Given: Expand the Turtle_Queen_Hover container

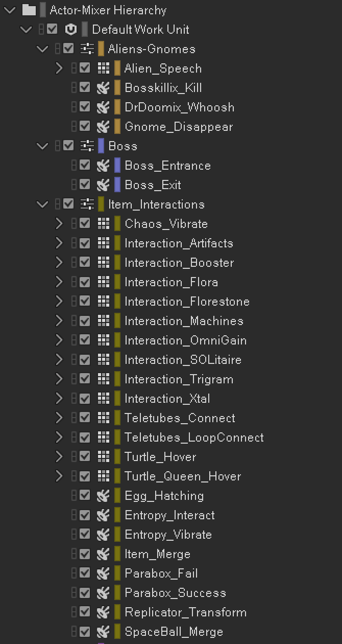Looking at the screenshot, I should click(x=59, y=476).
